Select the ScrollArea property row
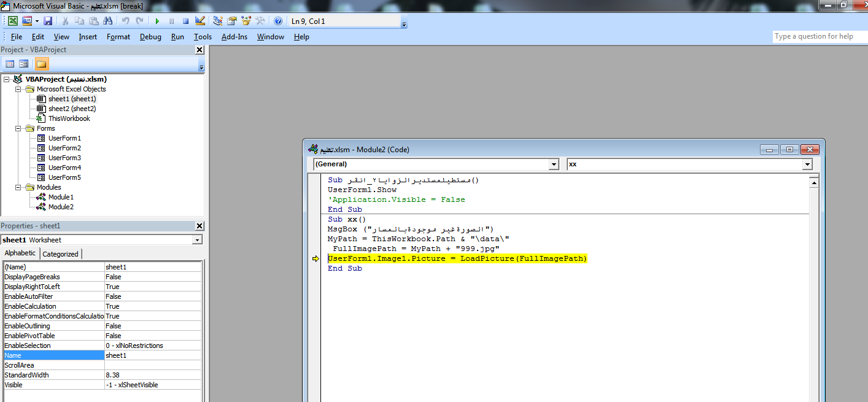This screenshot has height=402, width=868. [102, 365]
